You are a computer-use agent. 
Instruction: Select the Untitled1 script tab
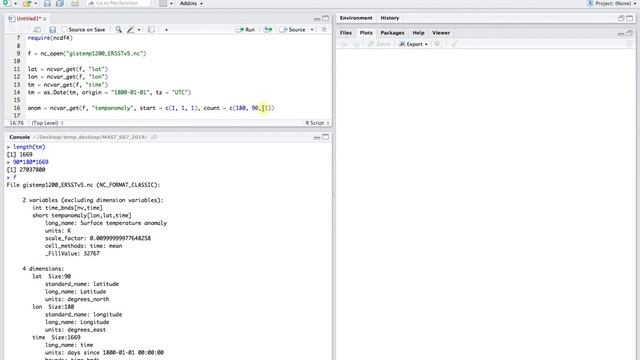click(x=29, y=19)
